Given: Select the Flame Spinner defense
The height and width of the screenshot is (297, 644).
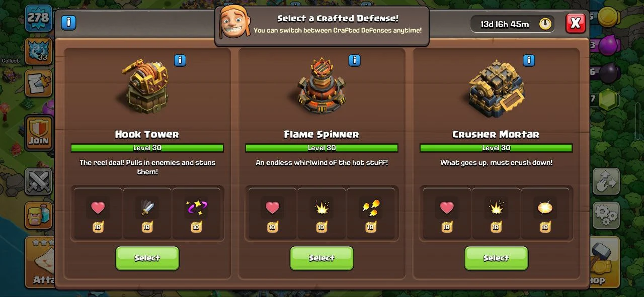Looking at the screenshot, I should (322, 258).
